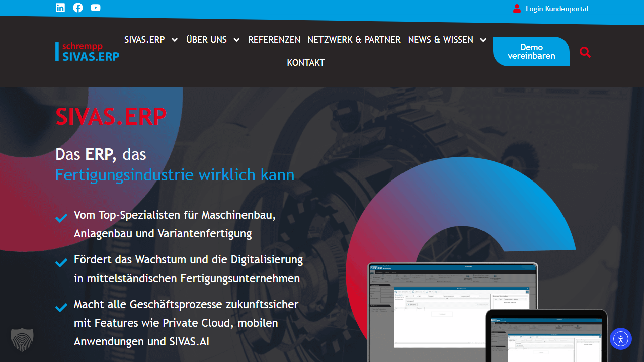The height and width of the screenshot is (362, 644).
Task: Expand the ÜBER UNS dropdown chevron
Action: click(236, 40)
